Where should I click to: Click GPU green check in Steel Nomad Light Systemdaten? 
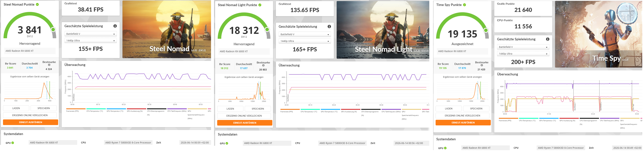point(227,143)
